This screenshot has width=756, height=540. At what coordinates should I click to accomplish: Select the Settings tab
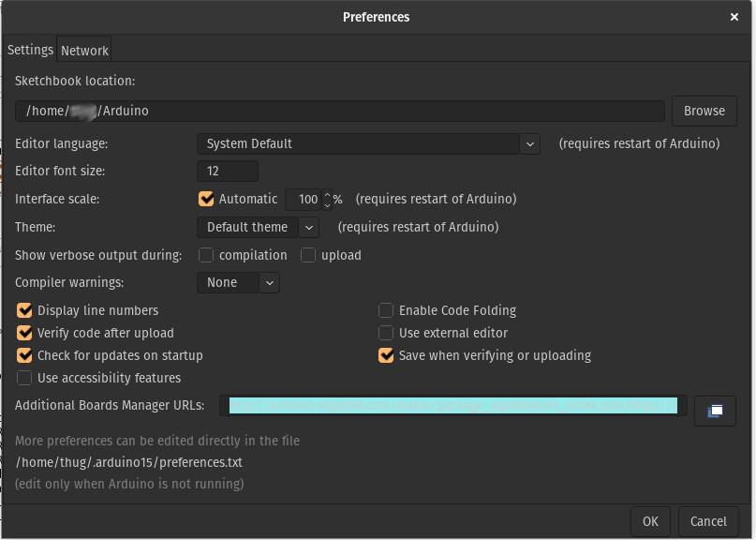point(30,50)
